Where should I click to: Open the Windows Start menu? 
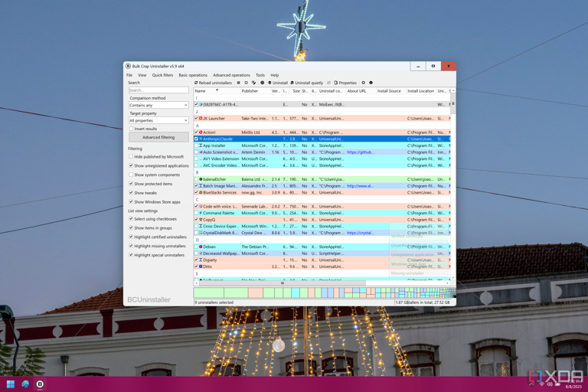click(x=11, y=384)
